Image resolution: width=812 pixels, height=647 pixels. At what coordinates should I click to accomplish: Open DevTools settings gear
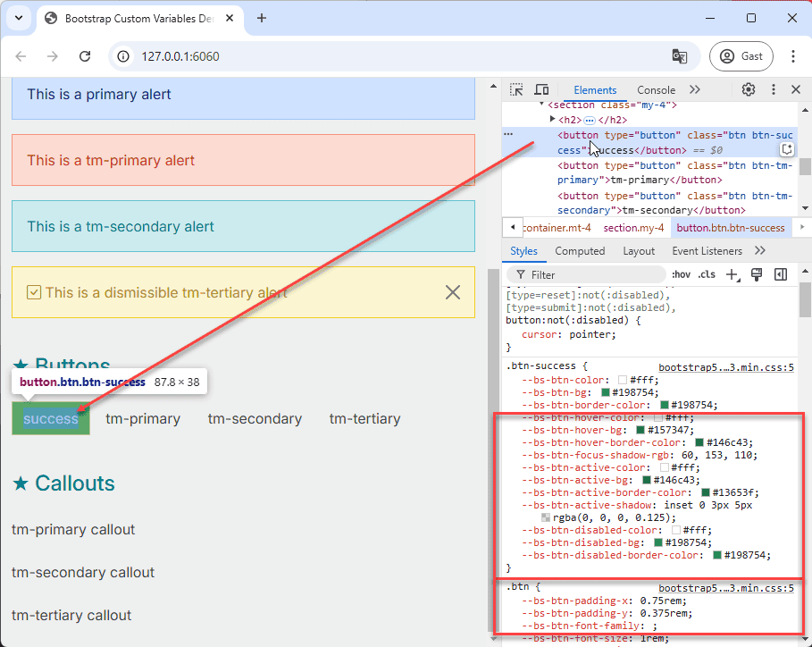point(748,89)
